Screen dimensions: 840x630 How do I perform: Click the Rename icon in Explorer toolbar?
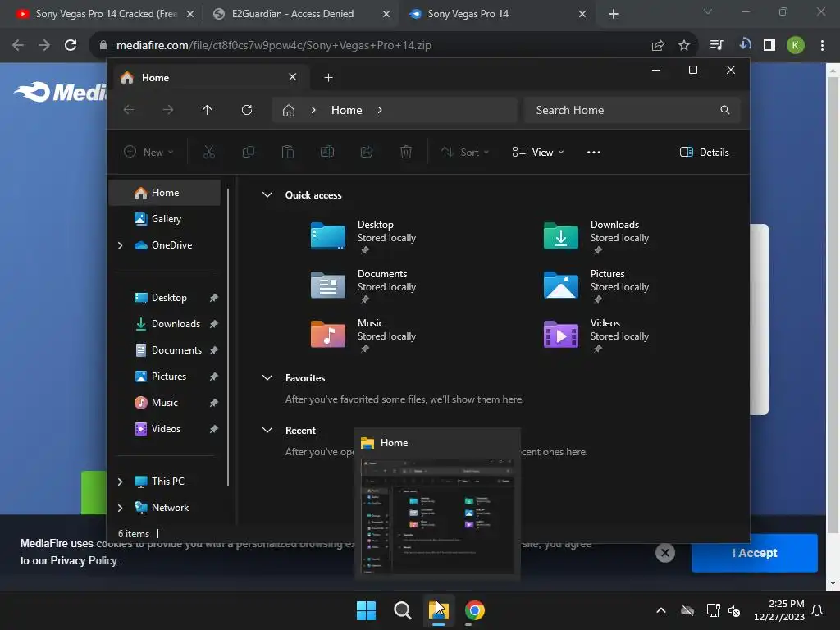pos(327,152)
